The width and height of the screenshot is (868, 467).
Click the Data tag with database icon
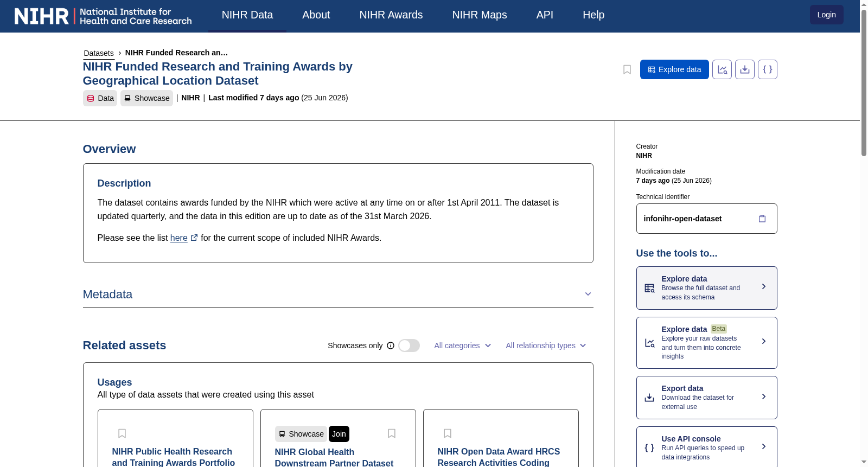click(100, 98)
